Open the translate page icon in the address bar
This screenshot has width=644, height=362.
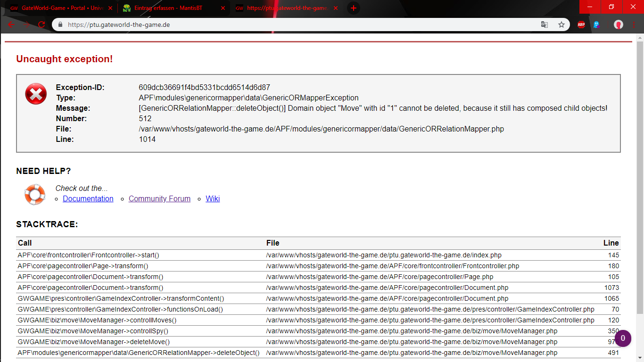tap(545, 25)
